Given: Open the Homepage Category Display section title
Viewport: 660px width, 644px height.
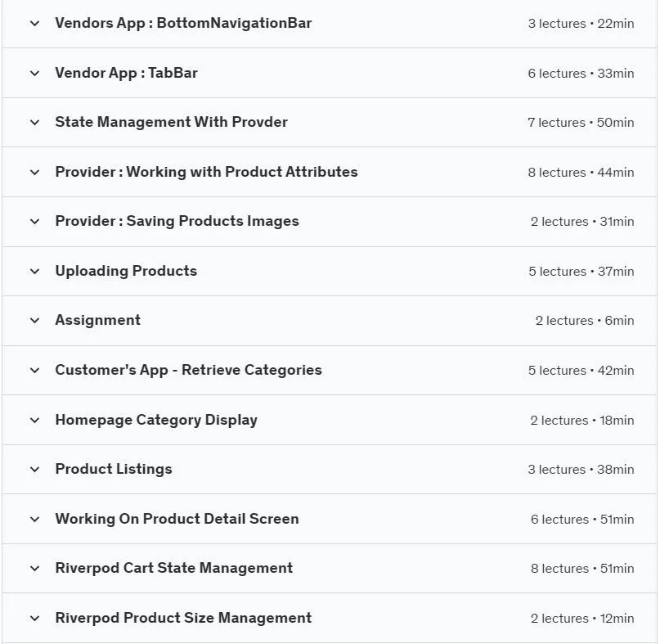Looking at the screenshot, I should (x=156, y=421).
